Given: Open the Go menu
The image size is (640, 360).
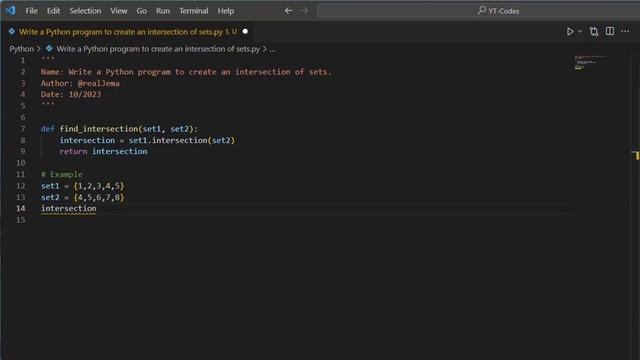Looking at the screenshot, I should tap(142, 11).
